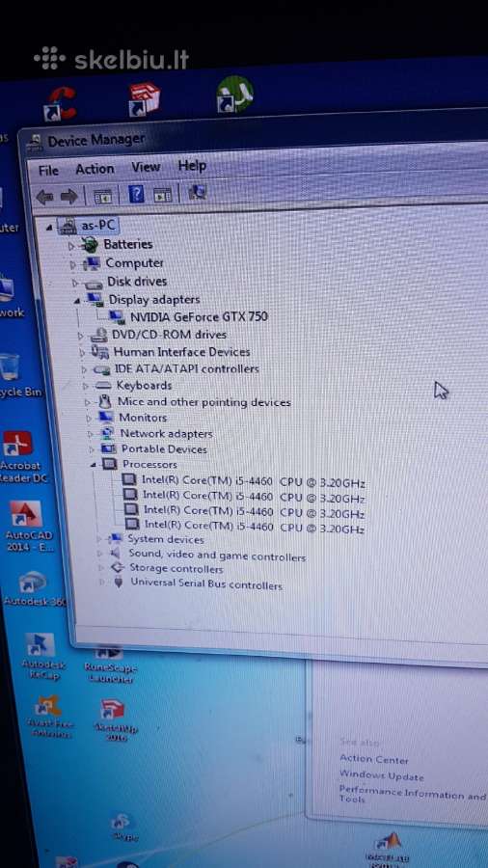Select the NVIDIA GeForce GTX 750 device

[x=199, y=316]
